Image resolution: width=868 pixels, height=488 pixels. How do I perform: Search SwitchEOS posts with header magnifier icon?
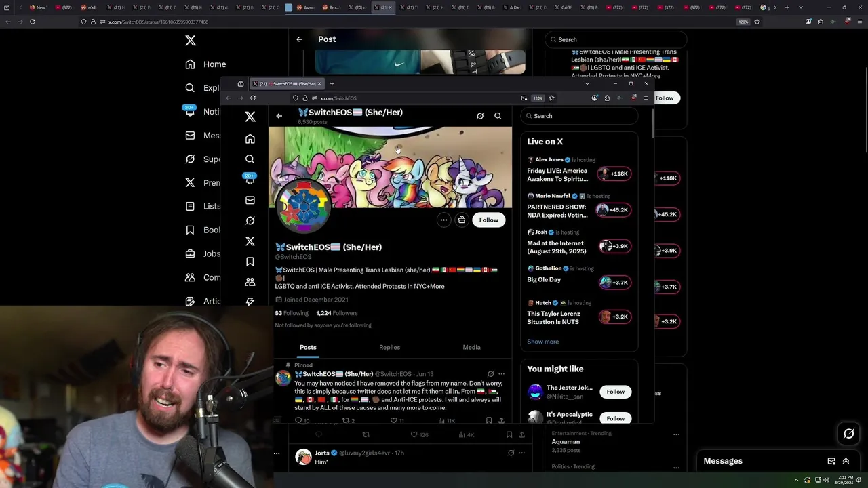point(498,116)
